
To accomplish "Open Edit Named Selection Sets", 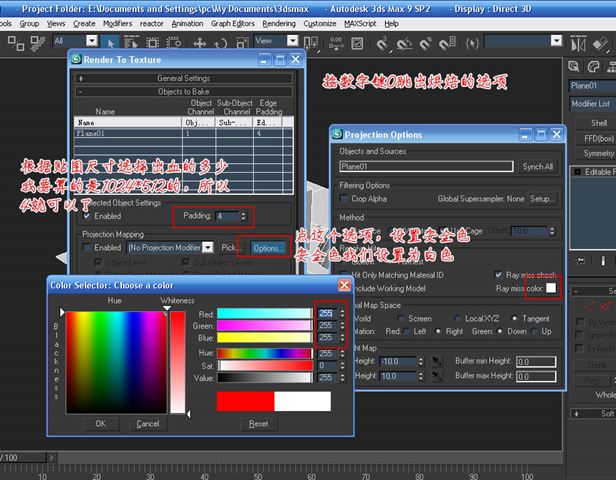I will pyautogui.click(x=472, y=43).
